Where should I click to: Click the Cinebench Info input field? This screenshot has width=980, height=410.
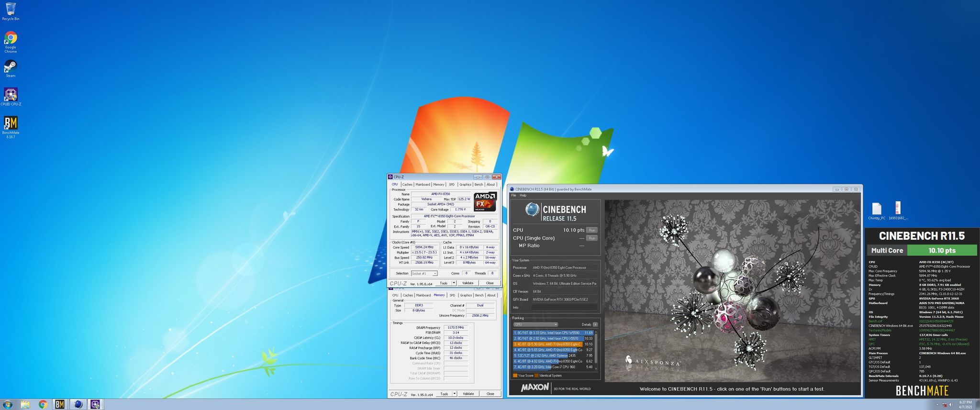click(x=565, y=308)
